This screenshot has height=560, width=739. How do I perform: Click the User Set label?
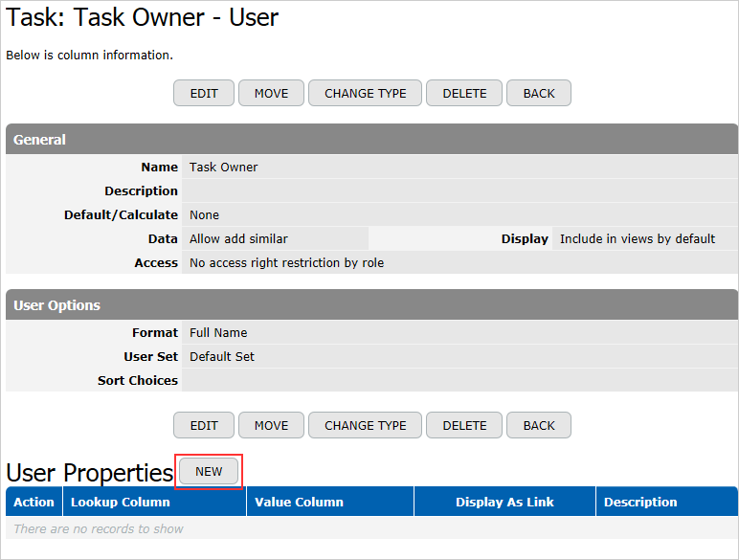click(151, 357)
